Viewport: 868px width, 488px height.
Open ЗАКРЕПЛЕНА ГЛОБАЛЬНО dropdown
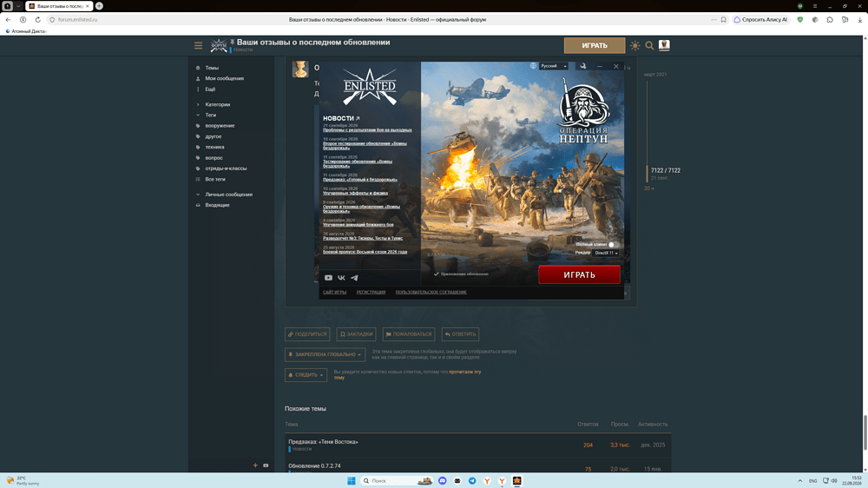(x=325, y=354)
